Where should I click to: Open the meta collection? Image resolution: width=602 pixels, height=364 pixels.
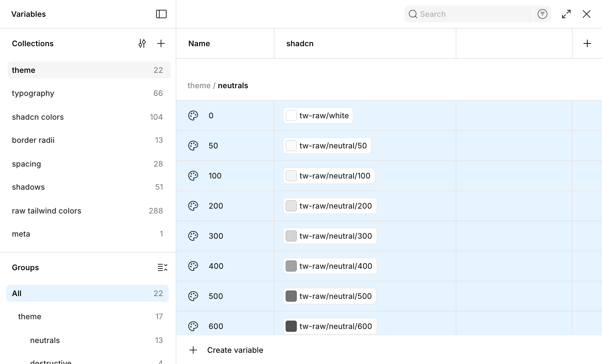point(89,234)
